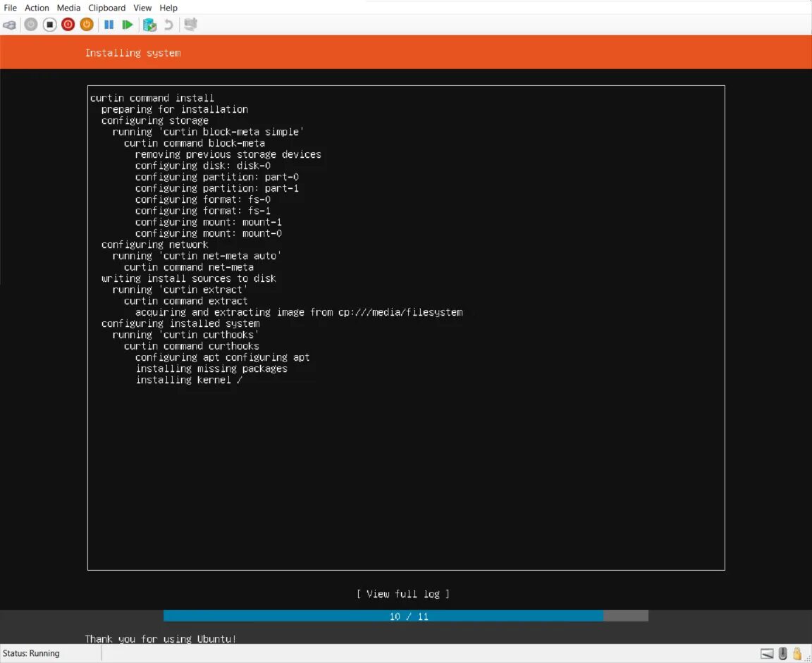Screen dimensions: 812x663
Task: Open the File menu
Action: click(10, 8)
